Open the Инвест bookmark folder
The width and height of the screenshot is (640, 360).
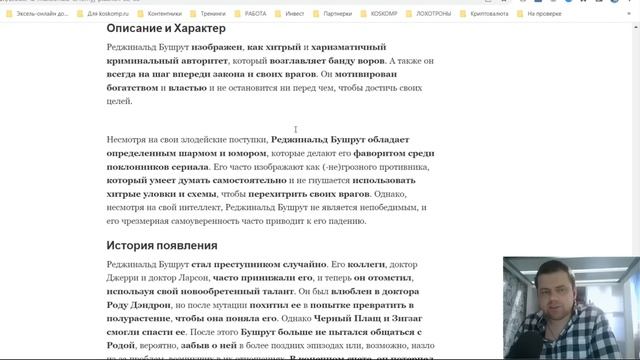coord(290,14)
